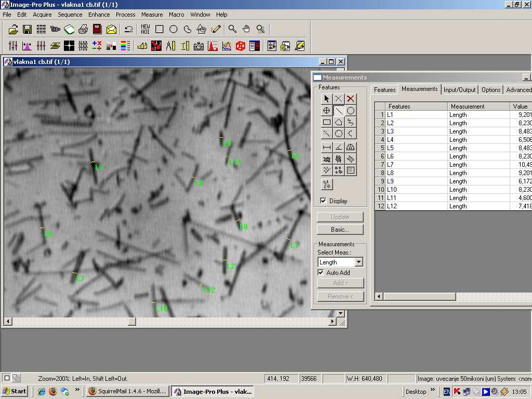Click the envelope send-mail icon
Screen dimensions: 532x399
(111, 30)
